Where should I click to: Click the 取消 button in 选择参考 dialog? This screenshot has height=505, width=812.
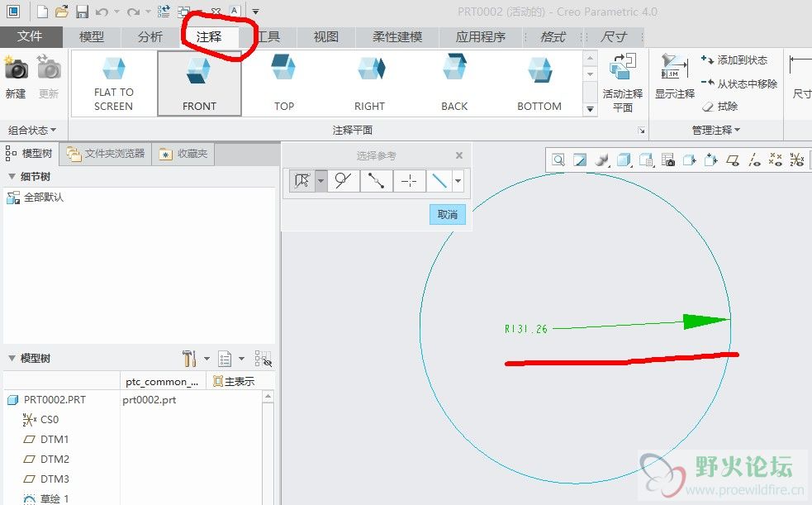pyautogui.click(x=448, y=214)
